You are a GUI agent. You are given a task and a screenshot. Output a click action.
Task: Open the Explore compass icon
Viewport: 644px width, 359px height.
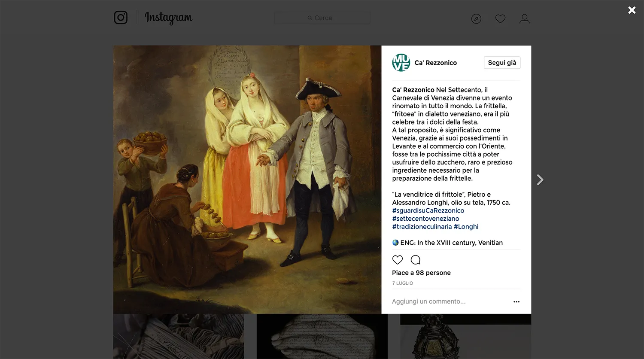pyautogui.click(x=476, y=18)
